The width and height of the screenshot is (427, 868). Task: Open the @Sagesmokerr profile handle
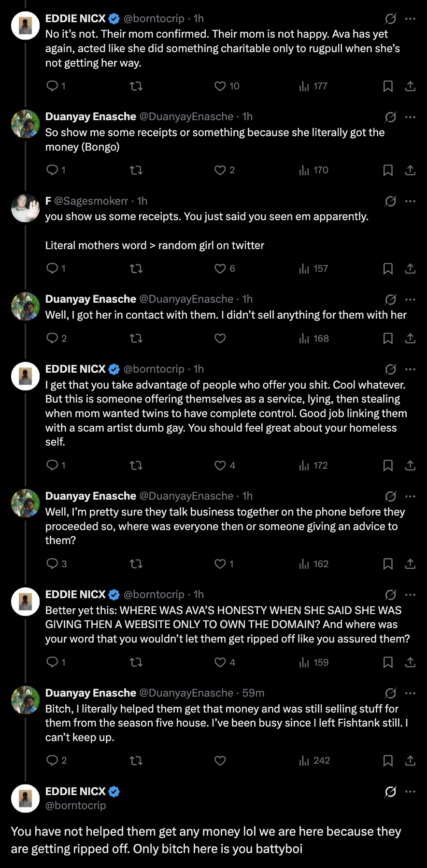pos(91,201)
